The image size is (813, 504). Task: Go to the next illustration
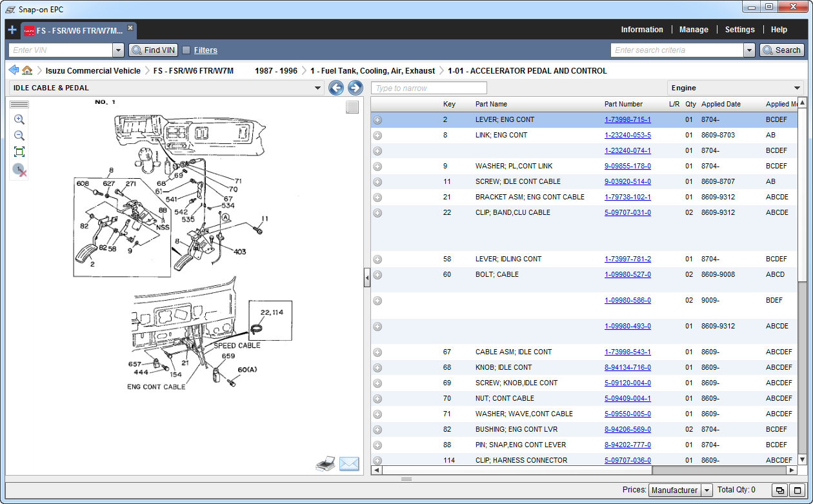click(355, 88)
